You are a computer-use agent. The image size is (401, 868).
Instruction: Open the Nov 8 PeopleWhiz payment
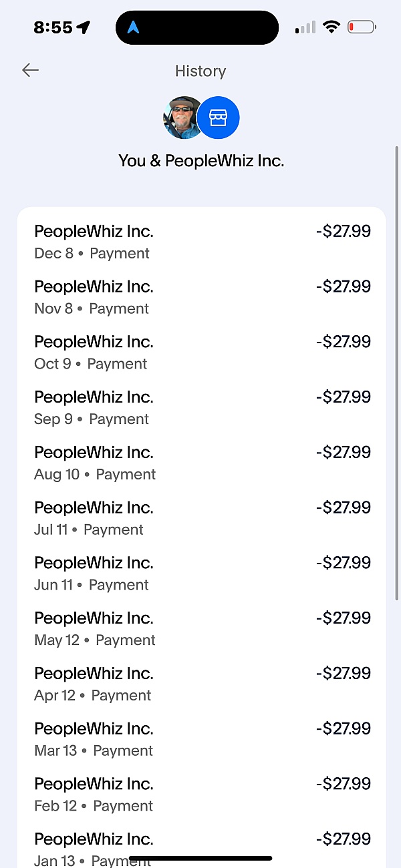click(x=201, y=297)
